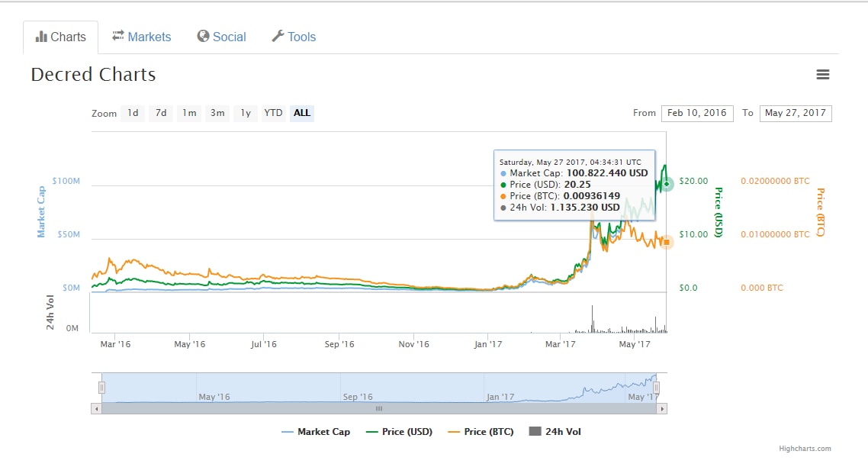868x467 pixels.
Task: Click the Jan '17 x-axis label
Action: [x=487, y=344]
